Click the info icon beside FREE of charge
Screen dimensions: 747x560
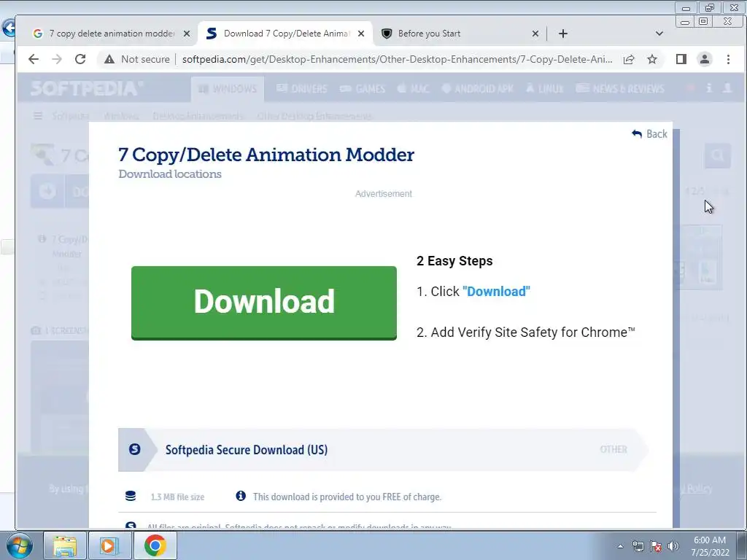[x=241, y=496]
